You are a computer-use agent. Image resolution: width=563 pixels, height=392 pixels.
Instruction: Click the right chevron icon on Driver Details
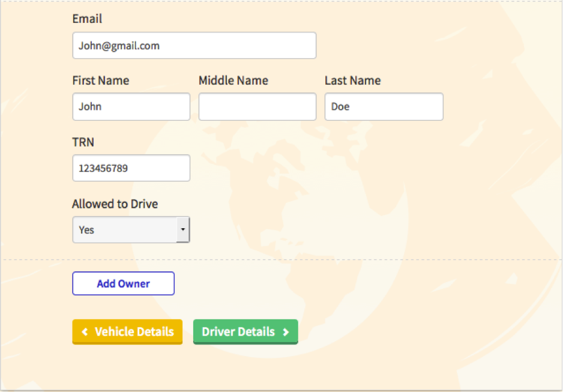point(286,332)
